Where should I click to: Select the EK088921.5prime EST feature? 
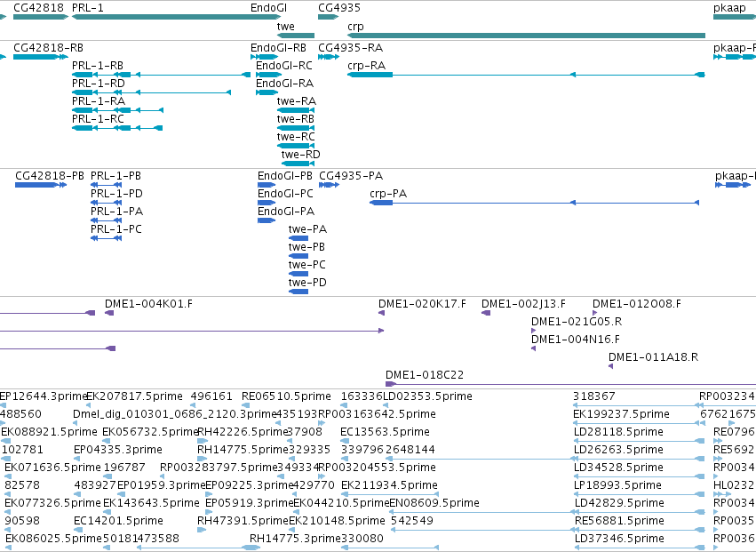[6, 441]
